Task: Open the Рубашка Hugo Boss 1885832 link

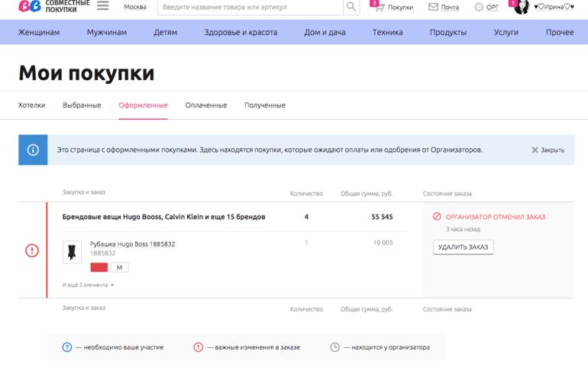Action: coord(132,244)
